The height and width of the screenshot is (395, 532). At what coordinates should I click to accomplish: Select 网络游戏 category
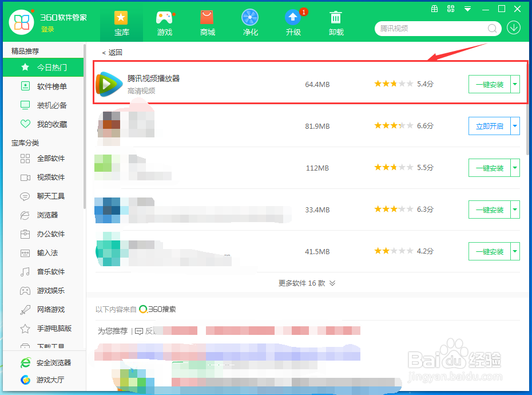click(x=43, y=310)
